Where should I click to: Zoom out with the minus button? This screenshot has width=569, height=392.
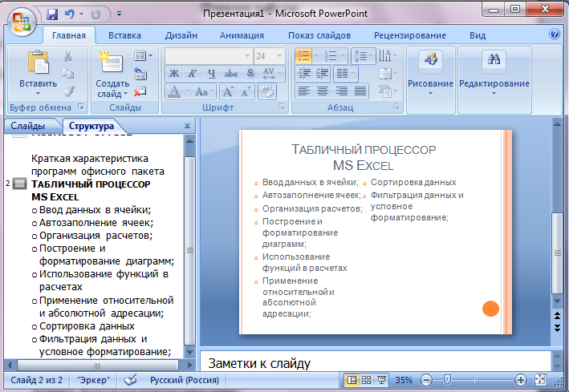click(425, 380)
